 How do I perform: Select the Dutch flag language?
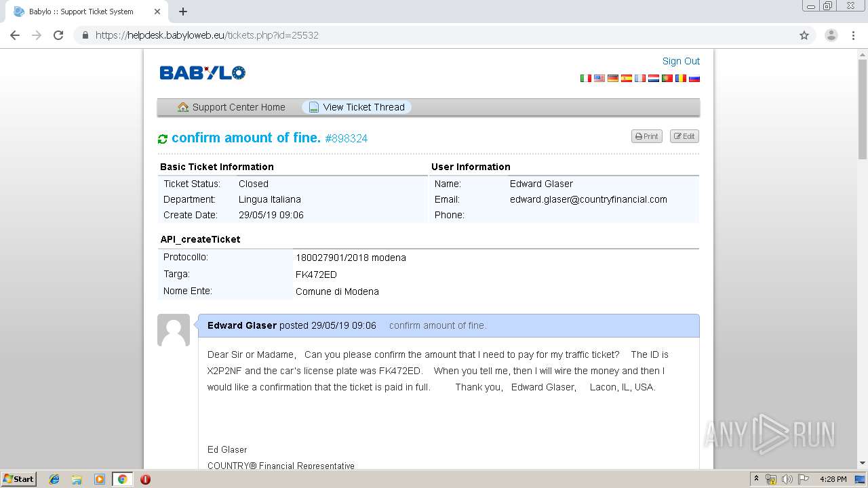[653, 79]
